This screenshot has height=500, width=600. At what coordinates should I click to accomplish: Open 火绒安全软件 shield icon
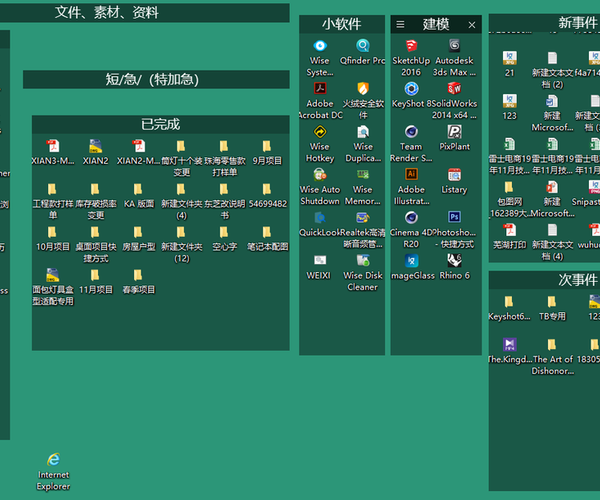pos(363,89)
